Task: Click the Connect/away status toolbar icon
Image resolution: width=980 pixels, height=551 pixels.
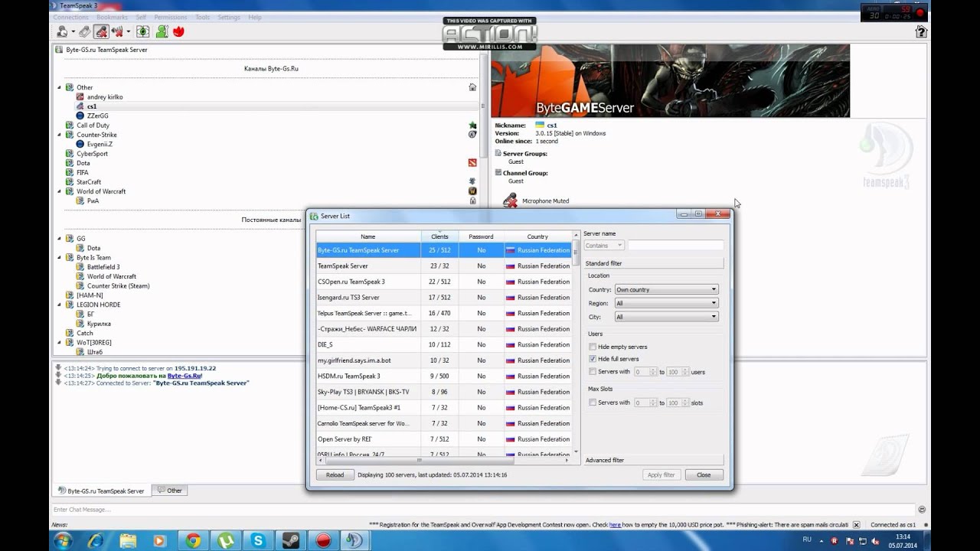Action: pyautogui.click(x=62, y=31)
